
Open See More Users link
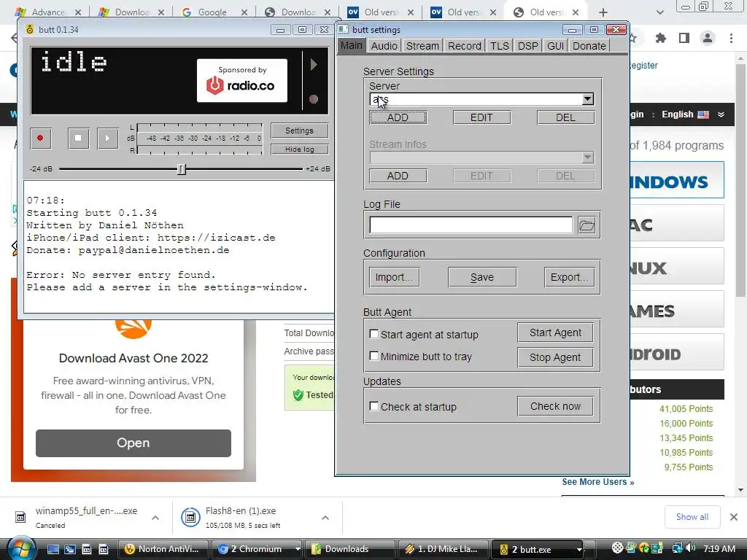click(598, 482)
